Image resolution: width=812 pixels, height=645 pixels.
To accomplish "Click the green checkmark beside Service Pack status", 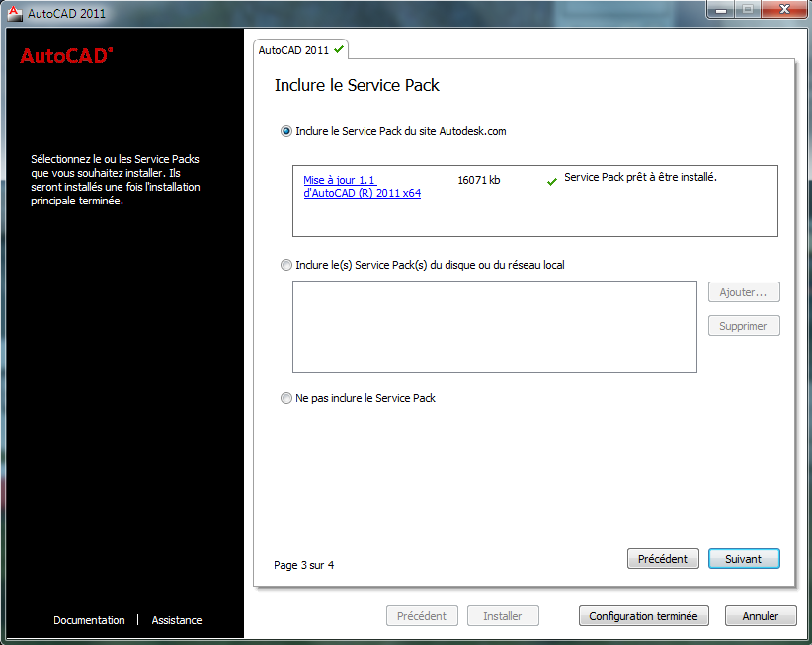I will click(552, 181).
